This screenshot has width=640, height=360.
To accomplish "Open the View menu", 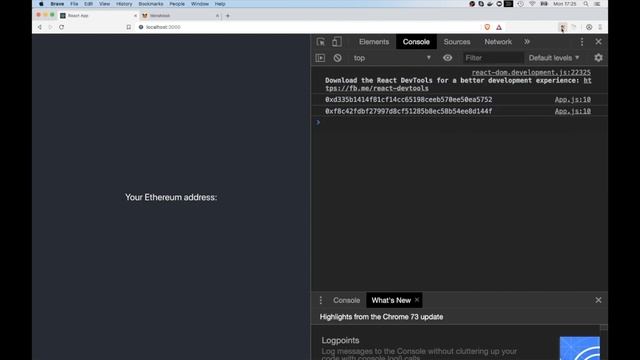I will click(x=104, y=4).
